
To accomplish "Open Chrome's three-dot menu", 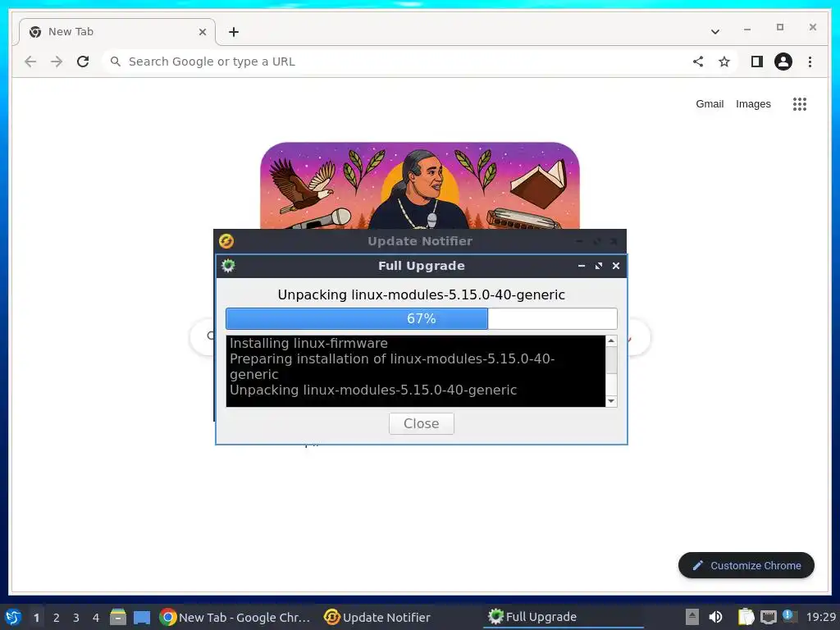I will [x=810, y=62].
